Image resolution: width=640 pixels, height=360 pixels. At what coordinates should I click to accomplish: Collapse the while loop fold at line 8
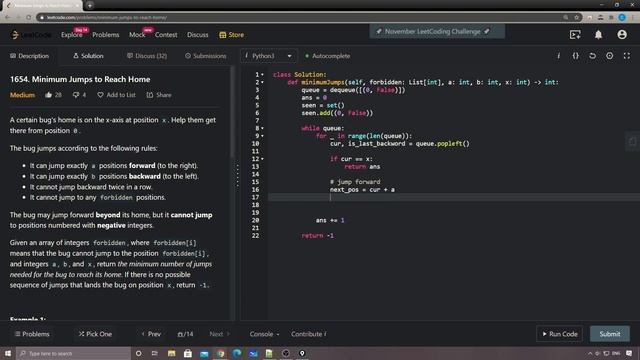[x=262, y=128]
